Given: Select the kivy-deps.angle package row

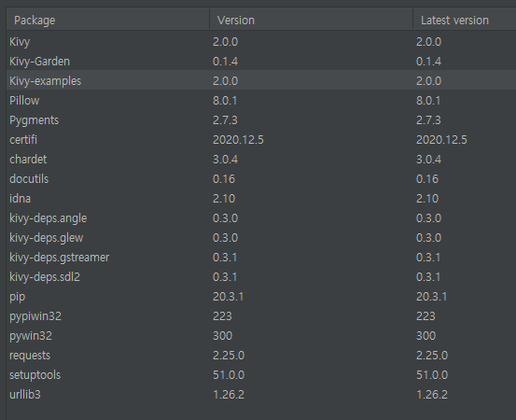Looking at the screenshot, I should coord(261,217).
